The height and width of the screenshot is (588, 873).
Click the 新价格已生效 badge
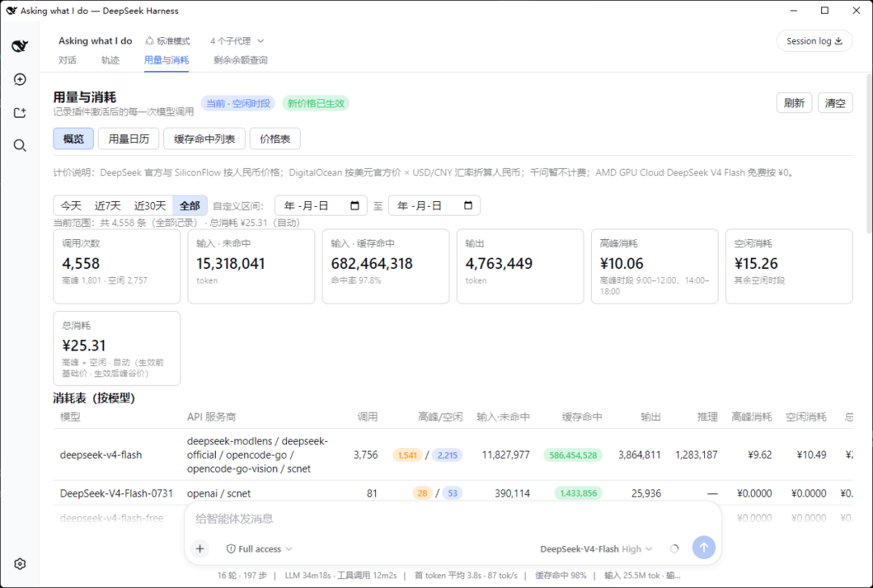pyautogui.click(x=316, y=103)
